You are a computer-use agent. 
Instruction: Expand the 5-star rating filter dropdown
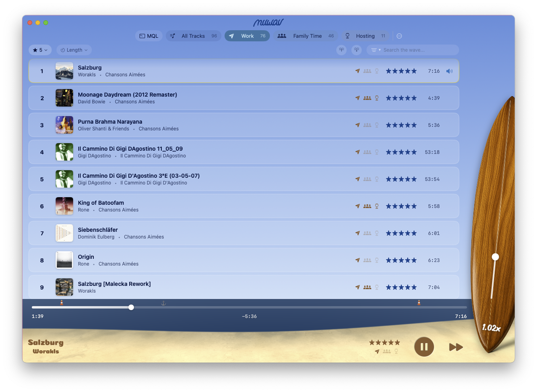(x=40, y=50)
